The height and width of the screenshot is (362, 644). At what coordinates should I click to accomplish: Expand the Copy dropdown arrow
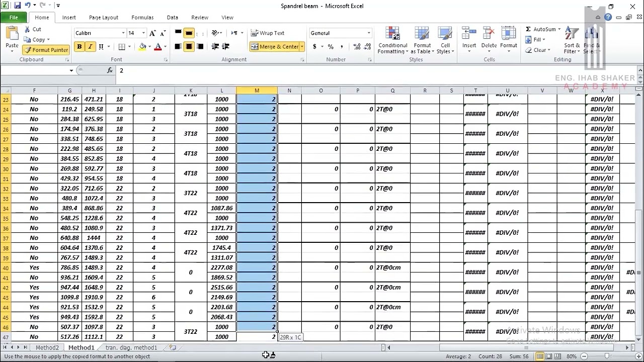(48, 40)
